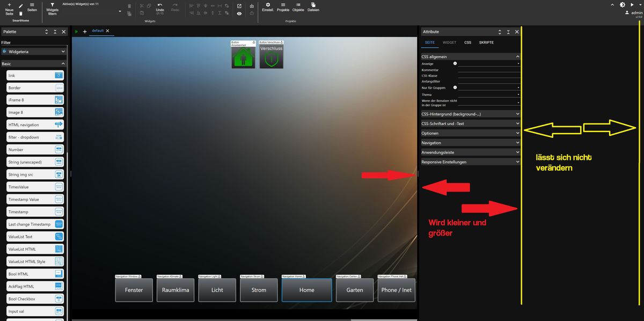This screenshot has width=644, height=321.
Task: Collapse all groups in the Palette panel
Action: coord(55,32)
